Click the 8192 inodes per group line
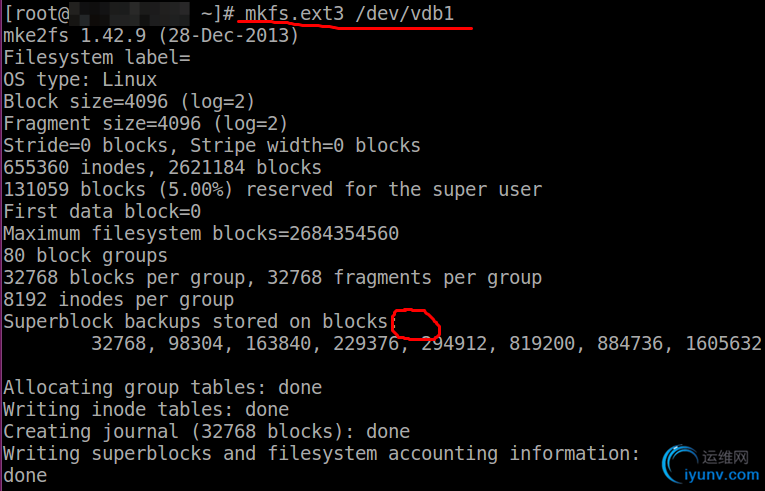The image size is (765, 491). coord(119,299)
